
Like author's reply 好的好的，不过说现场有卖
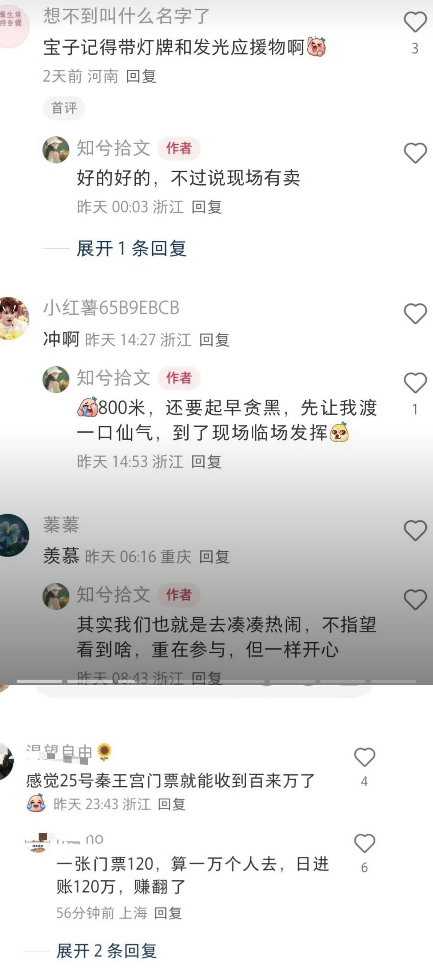415,153
